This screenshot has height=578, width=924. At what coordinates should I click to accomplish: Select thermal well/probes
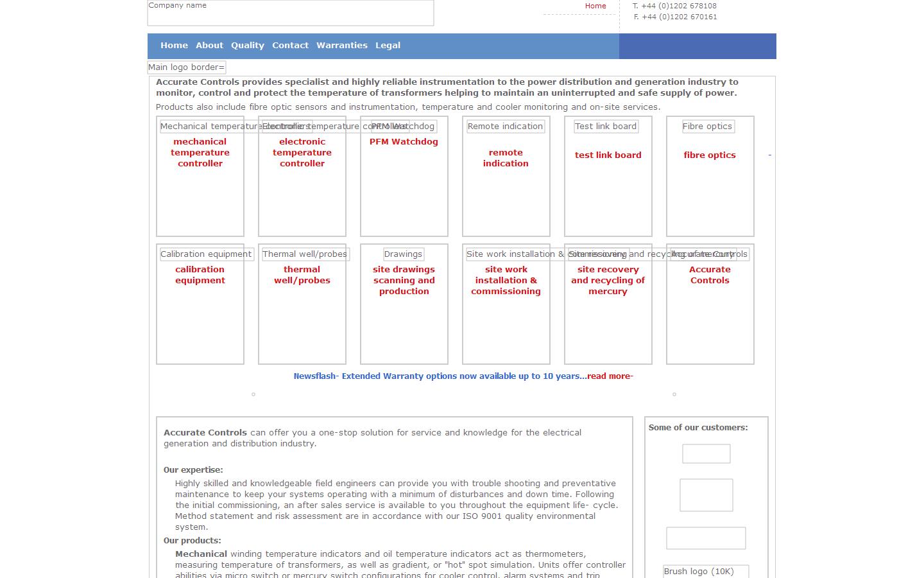point(302,275)
